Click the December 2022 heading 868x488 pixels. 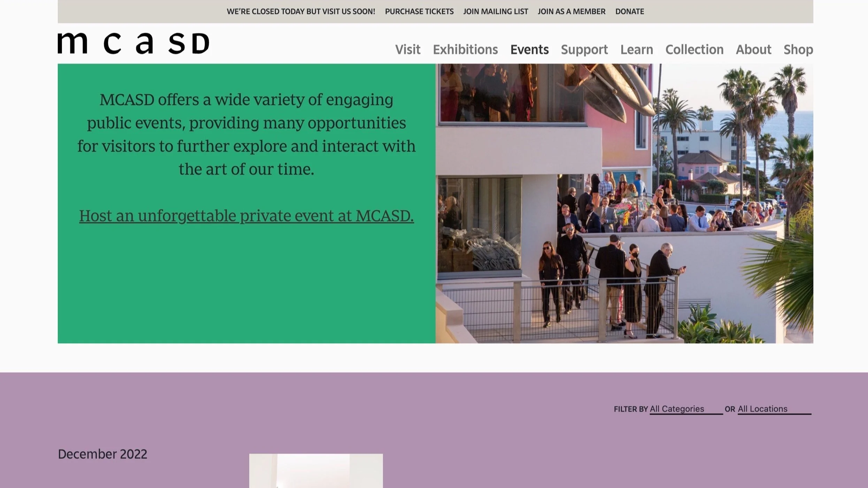(102, 454)
